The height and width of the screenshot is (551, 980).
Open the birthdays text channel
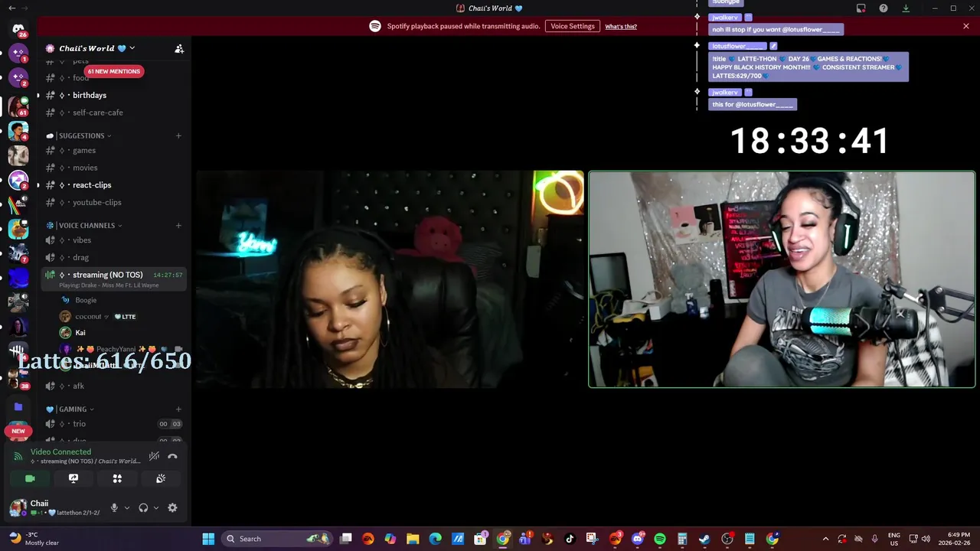113,95
